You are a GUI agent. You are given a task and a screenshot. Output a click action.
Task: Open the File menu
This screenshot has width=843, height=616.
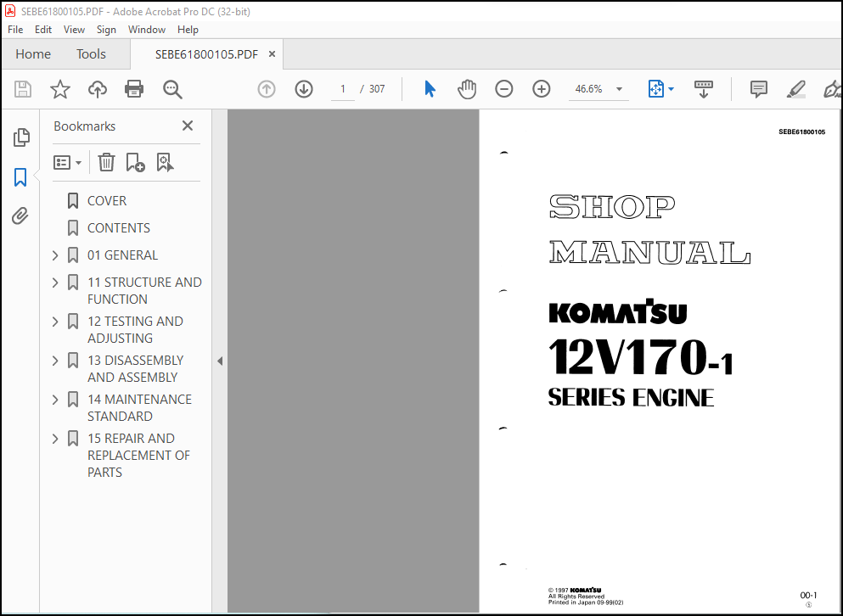pyautogui.click(x=15, y=30)
